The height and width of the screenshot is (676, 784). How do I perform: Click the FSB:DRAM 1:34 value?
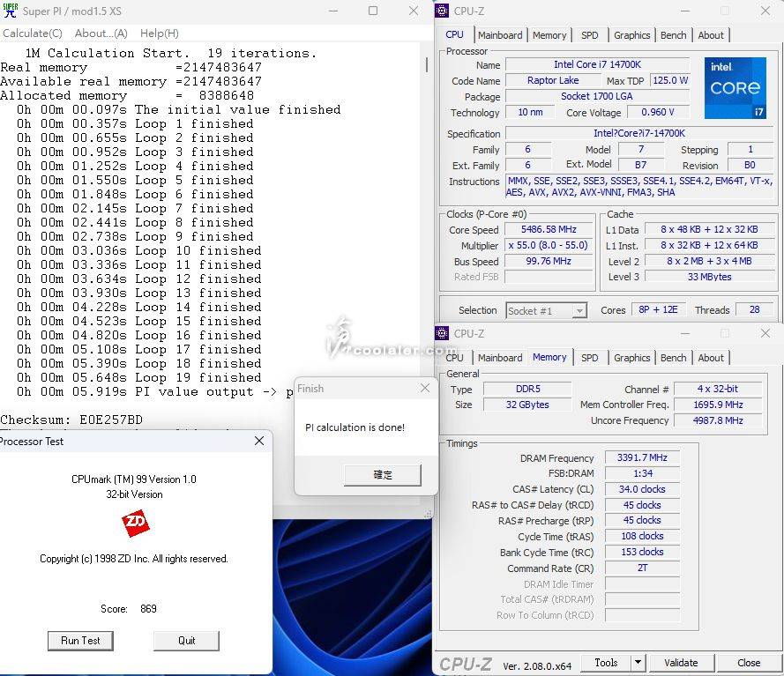click(x=642, y=473)
